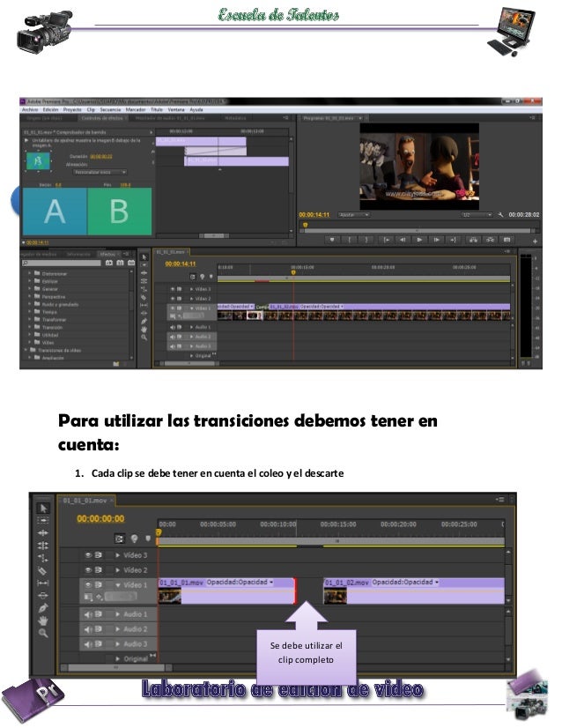The image size is (562, 728).
Task: Select the Slide tool beside the 00:00:00:00 timeline
Action: [x=43, y=595]
